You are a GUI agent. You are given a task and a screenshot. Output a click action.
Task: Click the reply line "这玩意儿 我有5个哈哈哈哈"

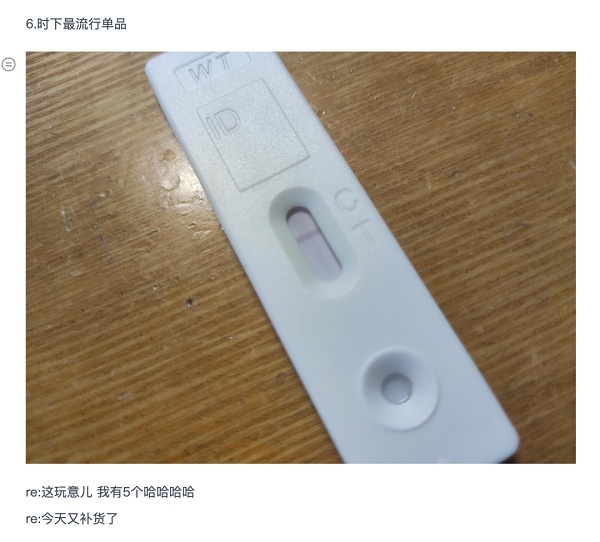tap(110, 492)
